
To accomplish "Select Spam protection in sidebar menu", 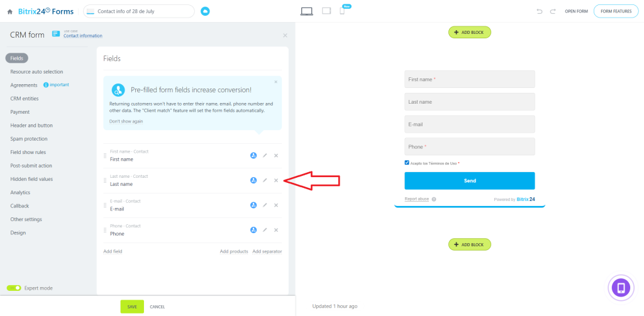I will 29,139.
